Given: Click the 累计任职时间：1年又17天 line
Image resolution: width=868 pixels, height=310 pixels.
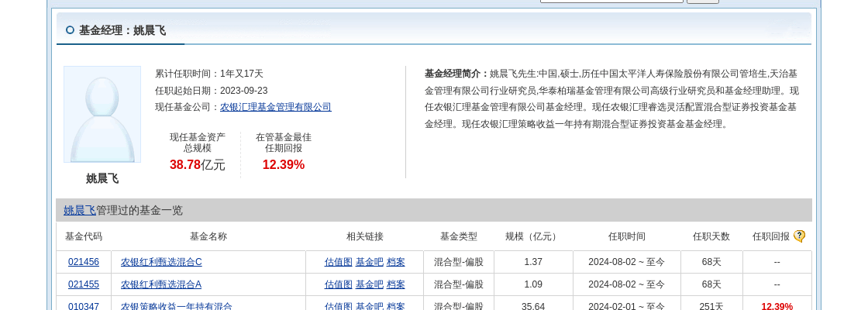Looking at the screenshot, I should [209, 74].
